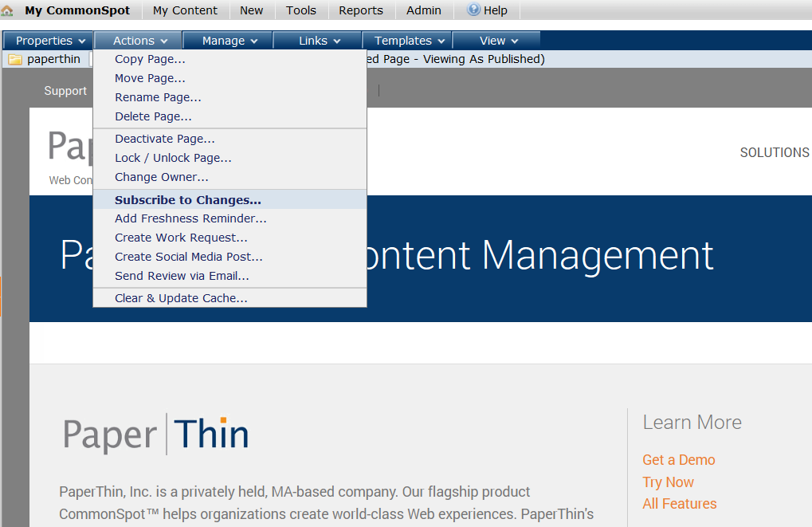The width and height of the screenshot is (812, 527).
Task: Choose Copy Page from Actions menu
Action: tap(230, 59)
